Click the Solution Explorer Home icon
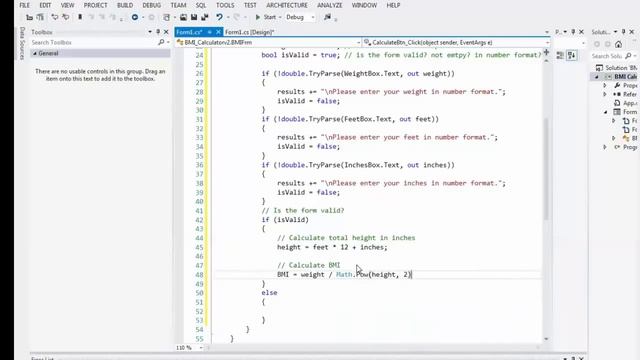This screenshot has height=360, width=640. [x=618, y=44]
